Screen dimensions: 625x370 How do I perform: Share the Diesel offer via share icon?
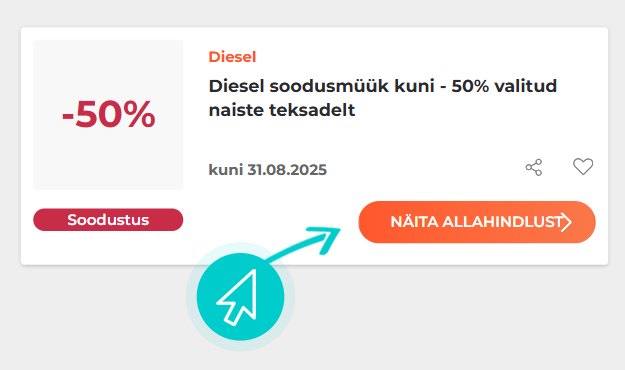(534, 167)
